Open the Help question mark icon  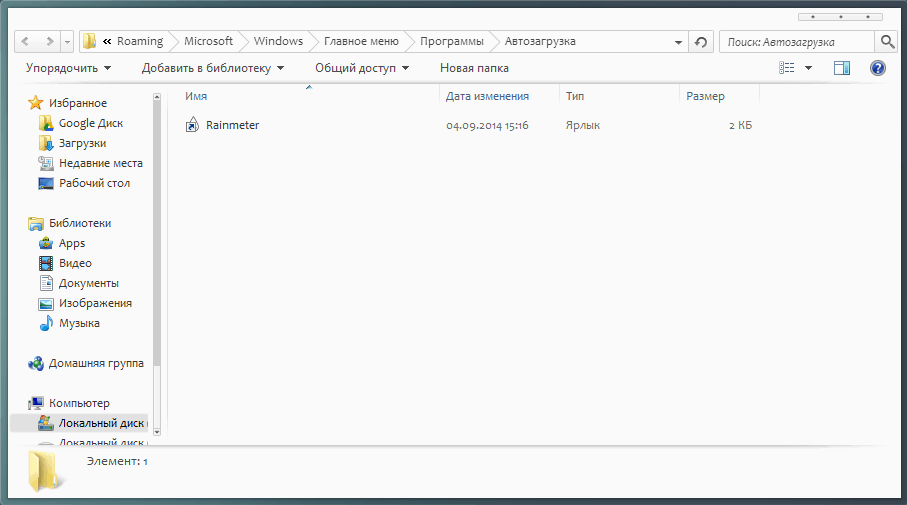click(878, 68)
